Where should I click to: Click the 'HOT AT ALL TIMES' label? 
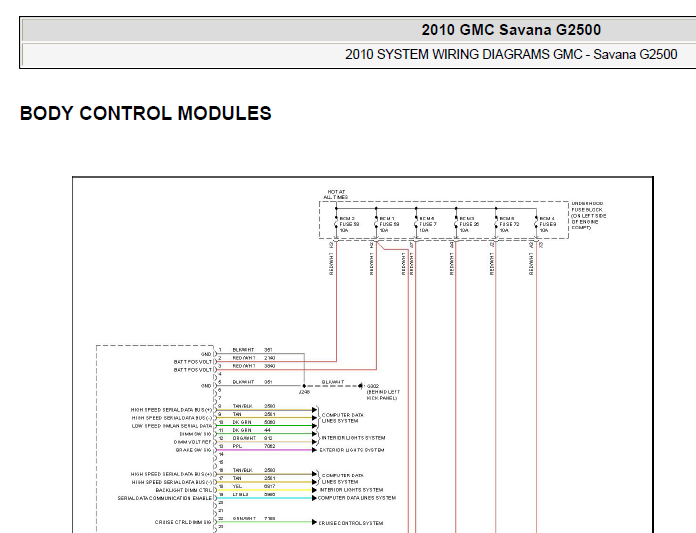(x=336, y=194)
